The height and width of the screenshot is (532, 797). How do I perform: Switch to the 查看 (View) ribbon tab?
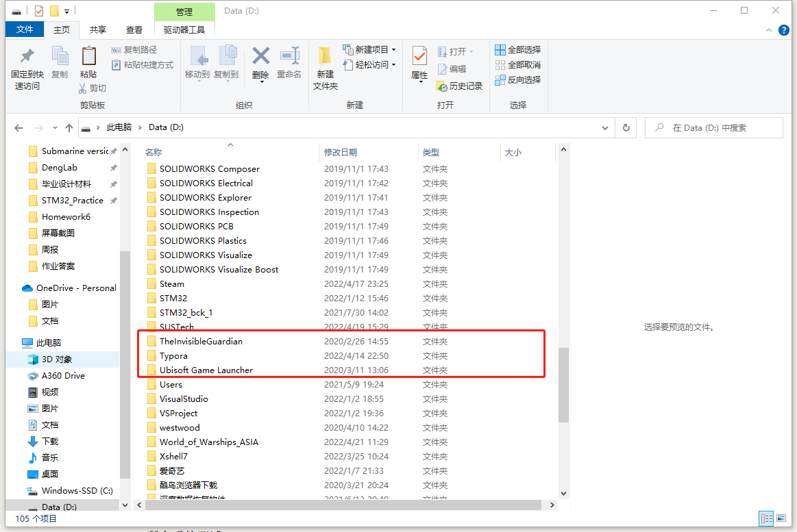134,29
